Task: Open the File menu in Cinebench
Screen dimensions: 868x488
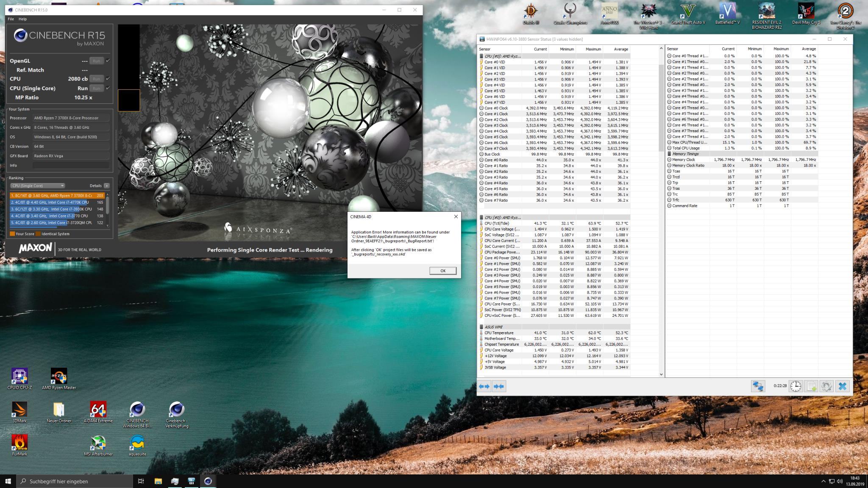Action: click(11, 19)
